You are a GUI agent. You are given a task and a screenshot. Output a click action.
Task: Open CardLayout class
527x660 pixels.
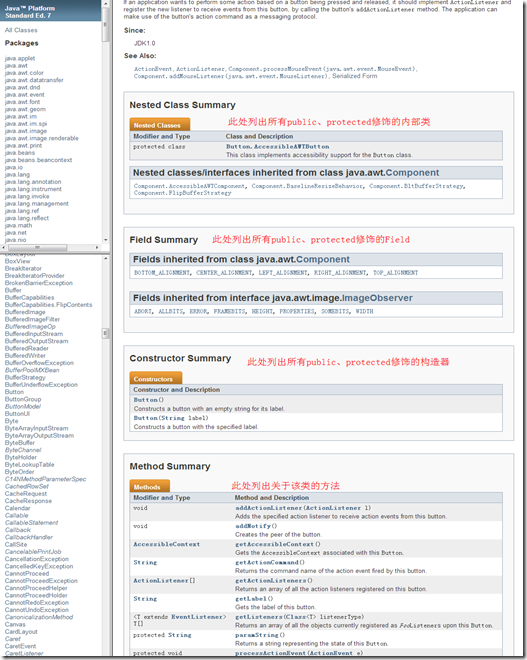pos(21,631)
